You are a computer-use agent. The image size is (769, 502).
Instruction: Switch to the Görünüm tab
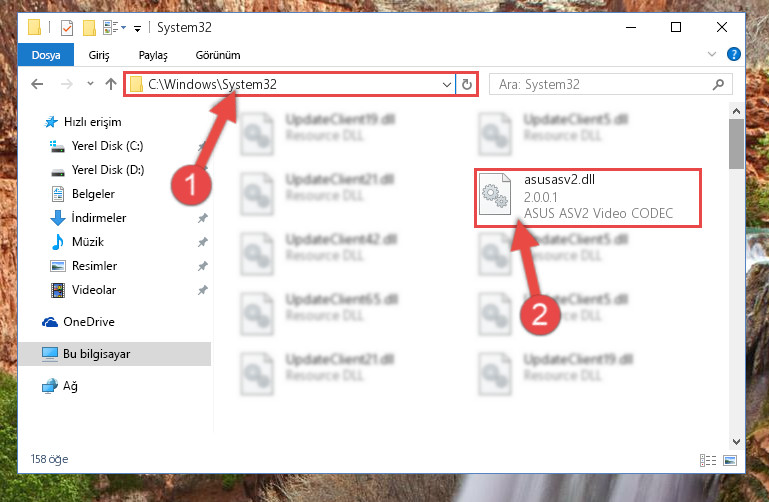(218, 55)
